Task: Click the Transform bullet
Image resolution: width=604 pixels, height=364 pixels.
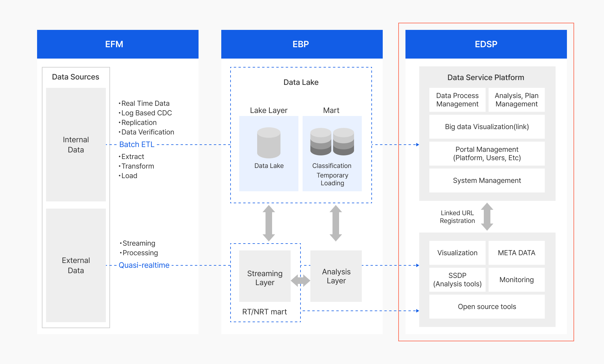Action: [136, 166]
